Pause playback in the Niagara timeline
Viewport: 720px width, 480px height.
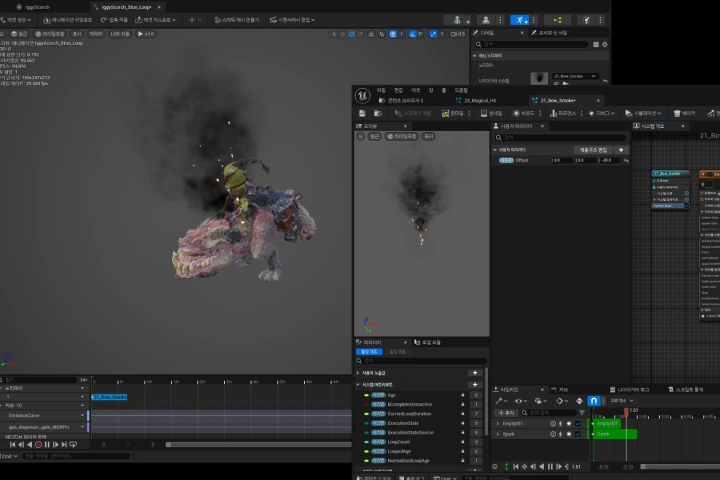pos(550,467)
